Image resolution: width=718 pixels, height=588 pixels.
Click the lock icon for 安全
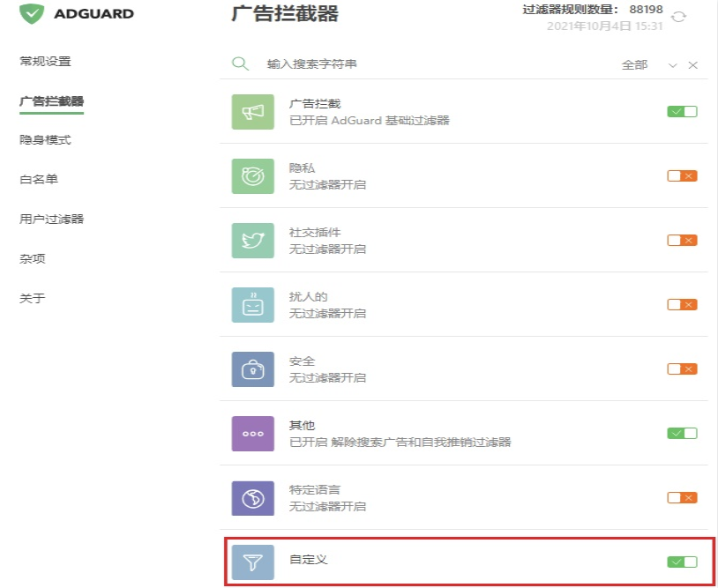click(253, 369)
